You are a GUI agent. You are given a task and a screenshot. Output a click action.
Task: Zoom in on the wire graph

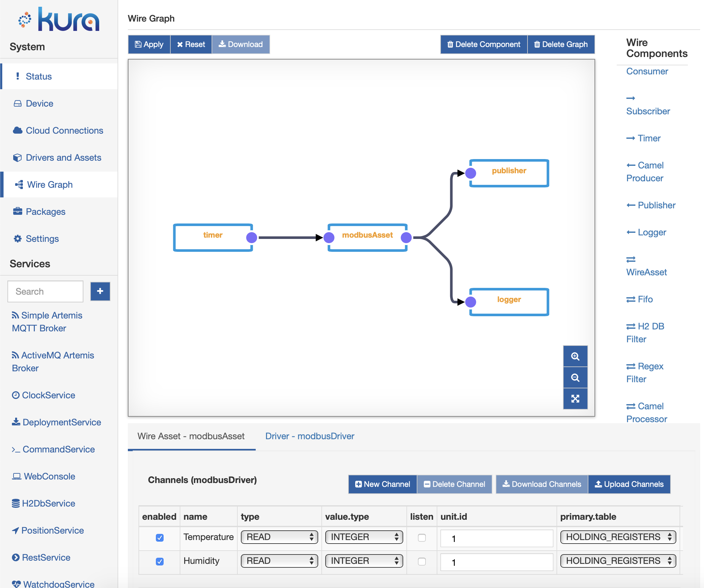point(575,356)
